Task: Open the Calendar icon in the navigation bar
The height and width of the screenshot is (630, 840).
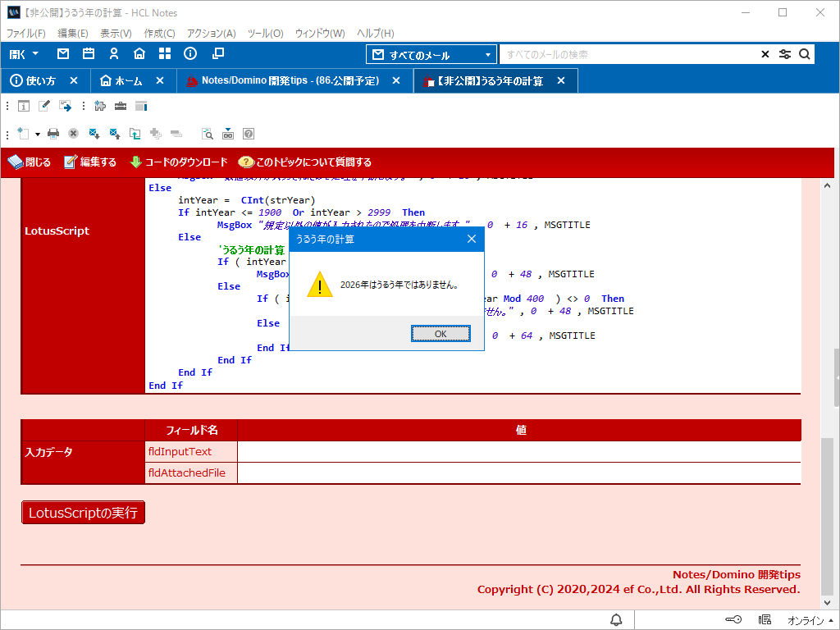Action: point(89,54)
